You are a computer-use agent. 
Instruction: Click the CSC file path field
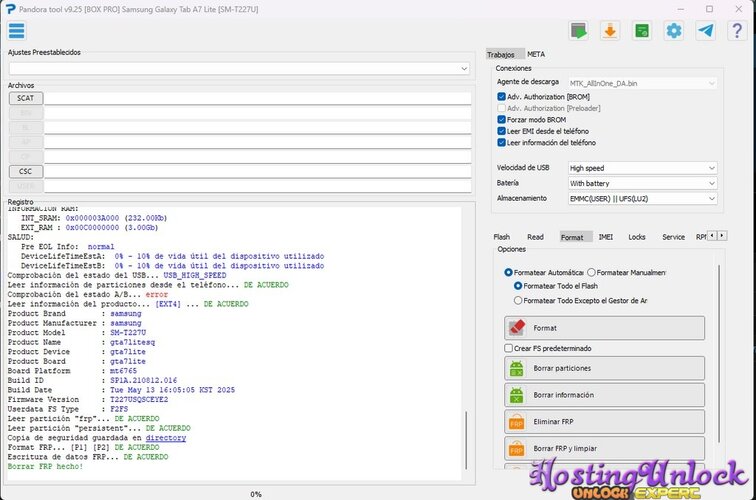coord(257,171)
